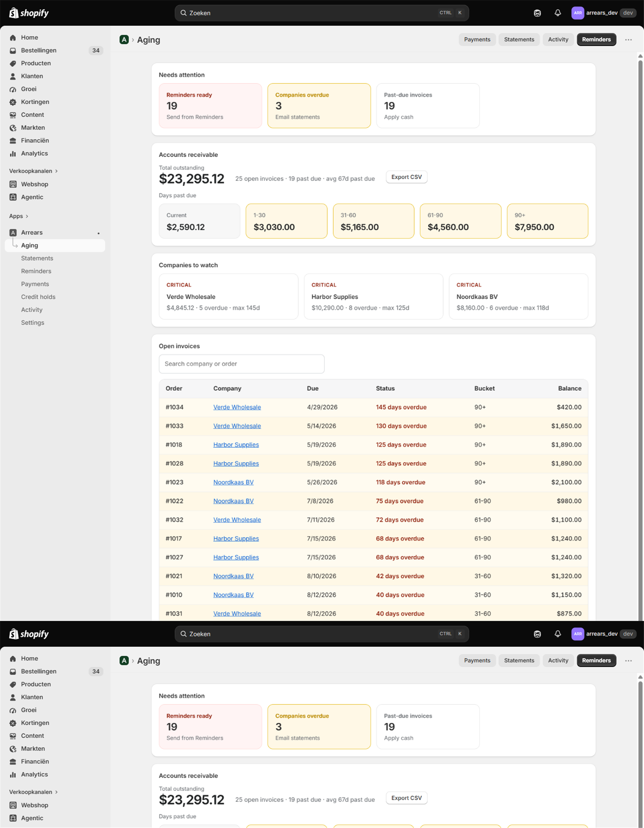Click Analytics bars icon in the topmost sidebar
The height and width of the screenshot is (828, 644).
tap(13, 153)
